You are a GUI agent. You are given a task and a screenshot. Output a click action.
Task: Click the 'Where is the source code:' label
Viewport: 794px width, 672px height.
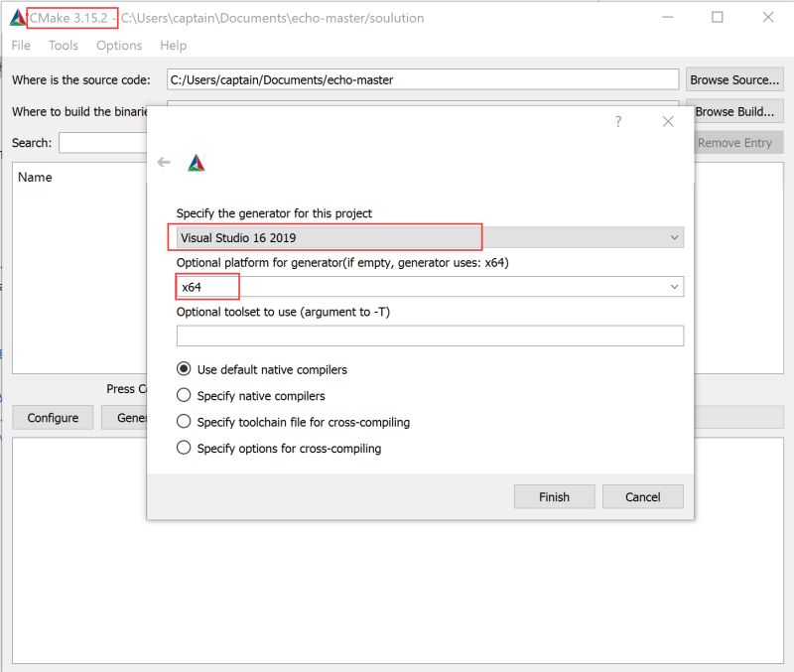click(x=81, y=80)
